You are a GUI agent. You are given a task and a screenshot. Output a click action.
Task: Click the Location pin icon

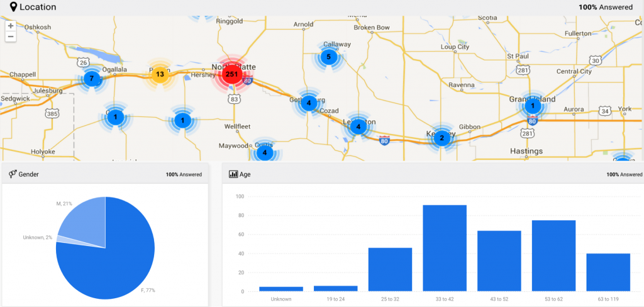pyautogui.click(x=13, y=7)
